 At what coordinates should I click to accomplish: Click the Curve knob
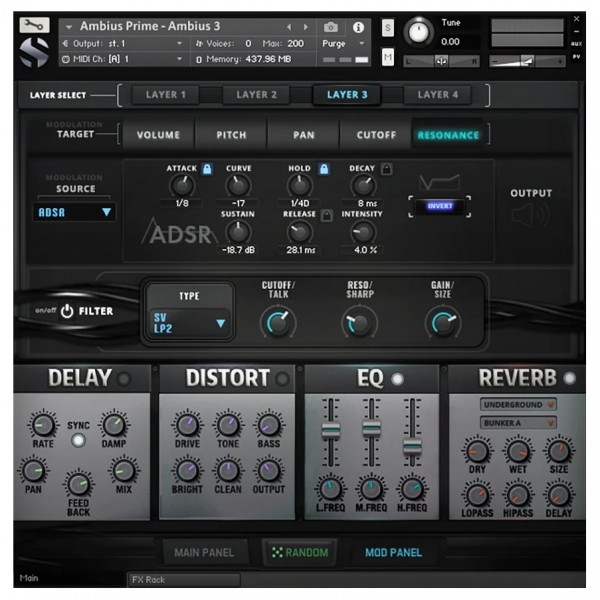pyautogui.click(x=238, y=186)
